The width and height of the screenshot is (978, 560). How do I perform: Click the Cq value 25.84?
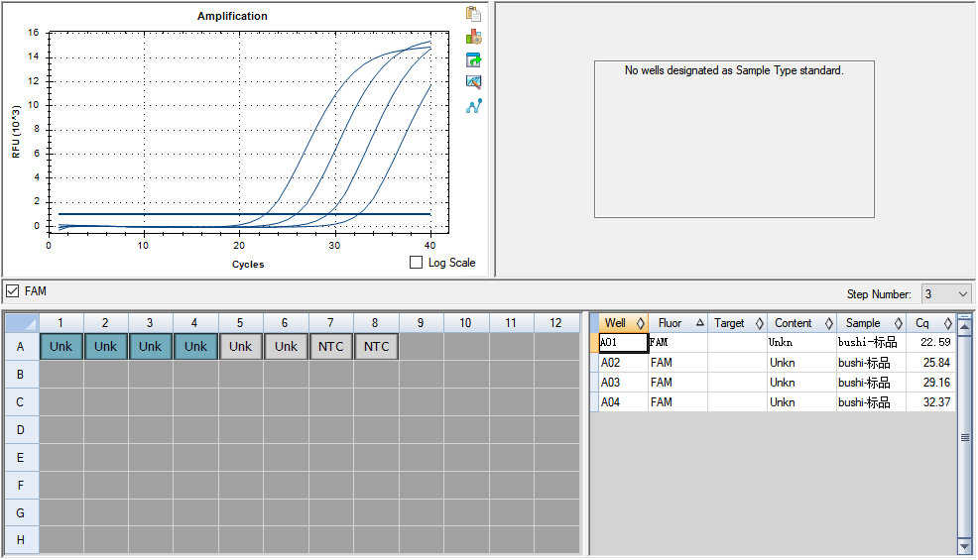tap(936, 363)
